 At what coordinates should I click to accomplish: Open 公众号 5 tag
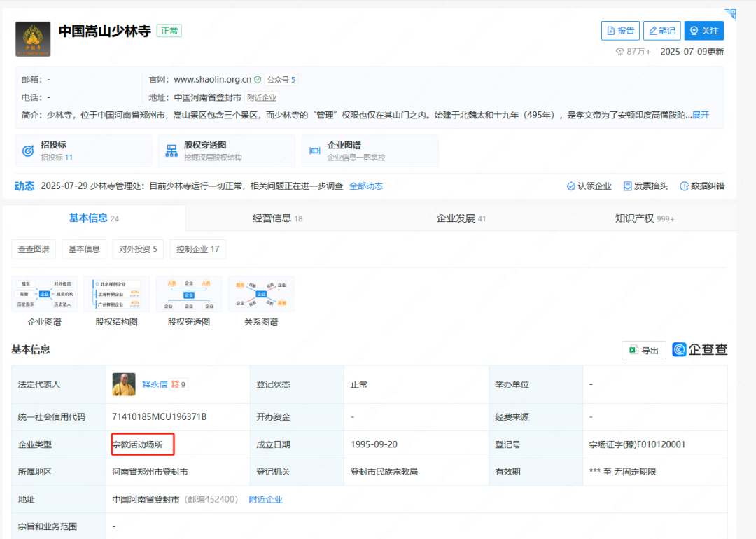click(x=281, y=80)
